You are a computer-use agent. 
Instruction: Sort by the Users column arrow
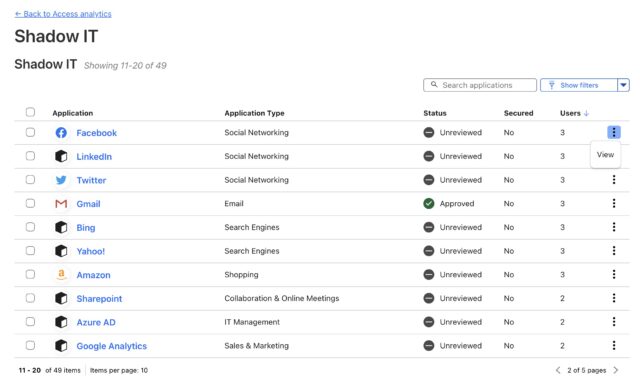coord(587,113)
